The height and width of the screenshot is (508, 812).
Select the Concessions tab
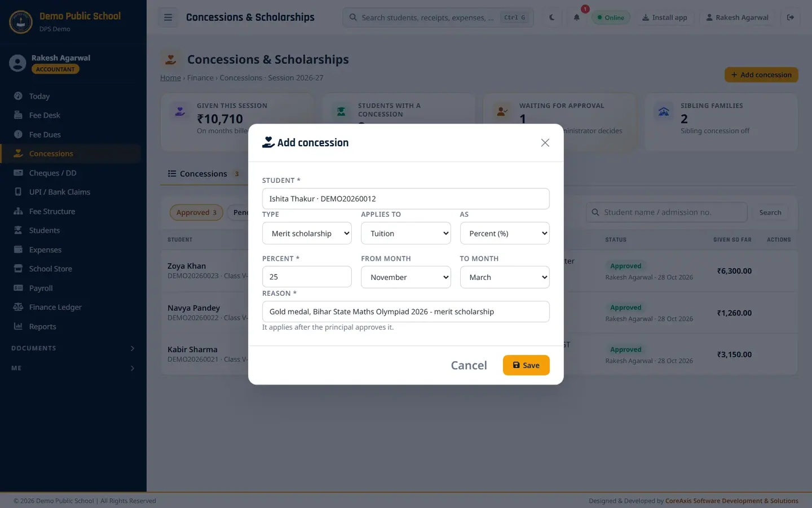tap(204, 174)
